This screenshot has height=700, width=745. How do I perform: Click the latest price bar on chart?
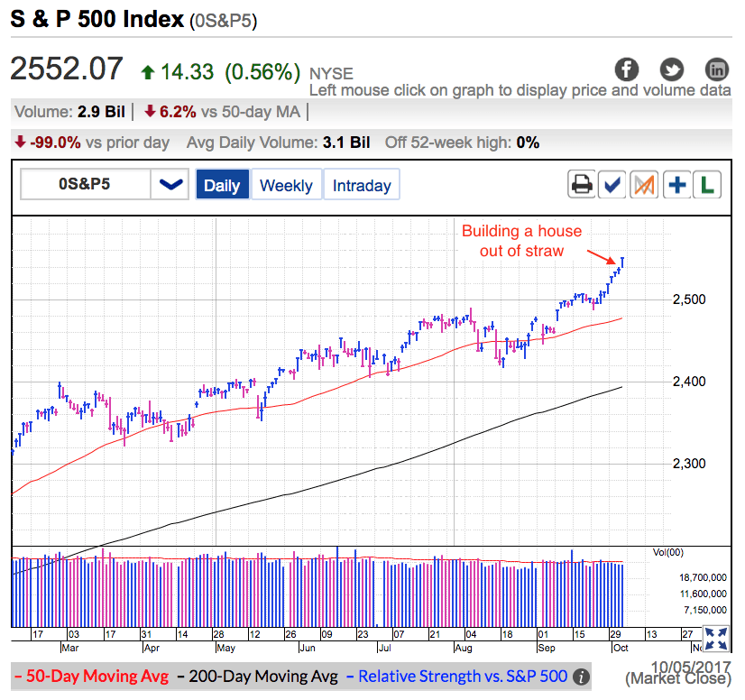(x=622, y=262)
